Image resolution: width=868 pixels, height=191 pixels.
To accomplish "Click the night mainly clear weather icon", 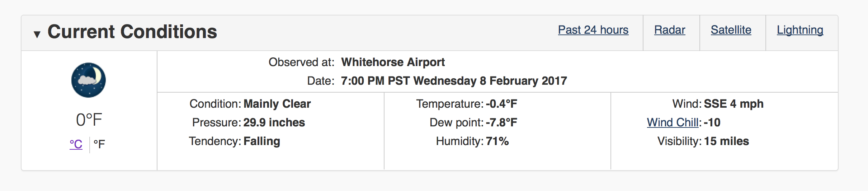I will coord(89,80).
